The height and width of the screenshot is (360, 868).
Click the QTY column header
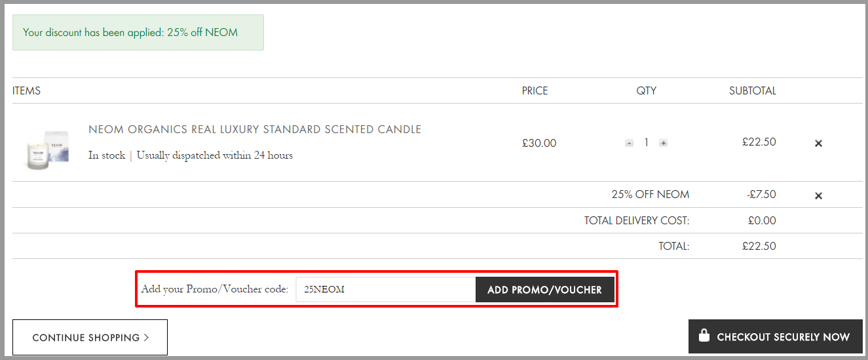tap(647, 90)
